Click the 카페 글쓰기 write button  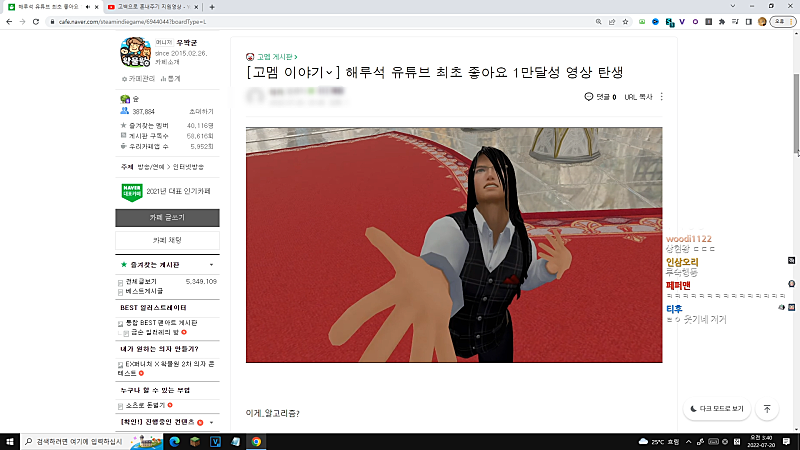point(167,218)
